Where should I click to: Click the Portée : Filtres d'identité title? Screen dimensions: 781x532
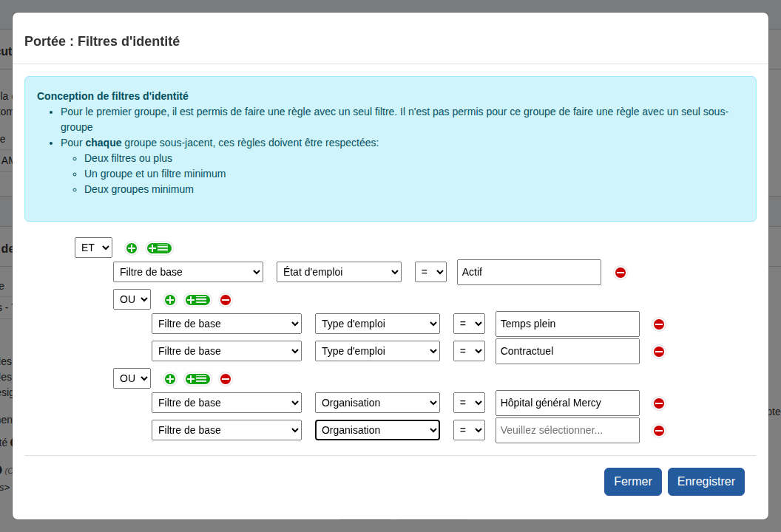coord(102,41)
